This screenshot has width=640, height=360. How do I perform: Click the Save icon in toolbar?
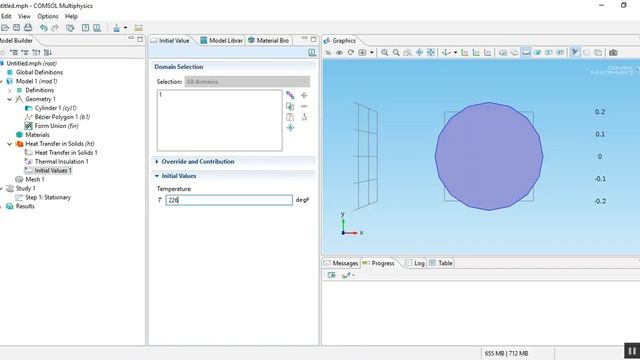tap(16, 28)
